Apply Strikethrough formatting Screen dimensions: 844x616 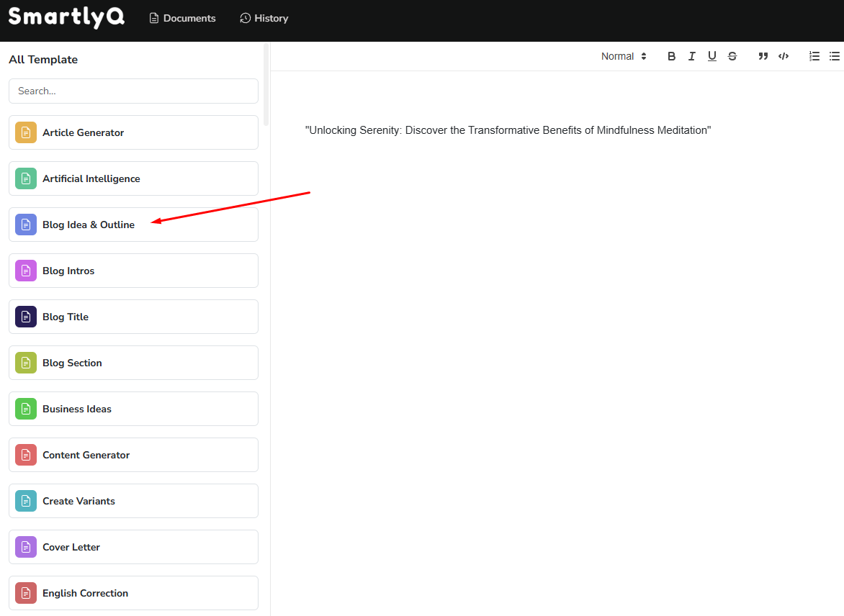(732, 56)
